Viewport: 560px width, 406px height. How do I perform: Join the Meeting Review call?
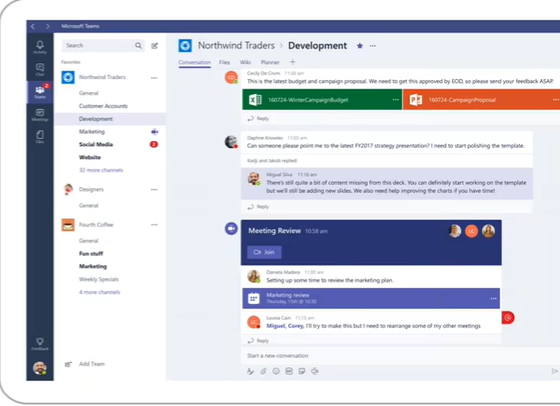coord(264,252)
